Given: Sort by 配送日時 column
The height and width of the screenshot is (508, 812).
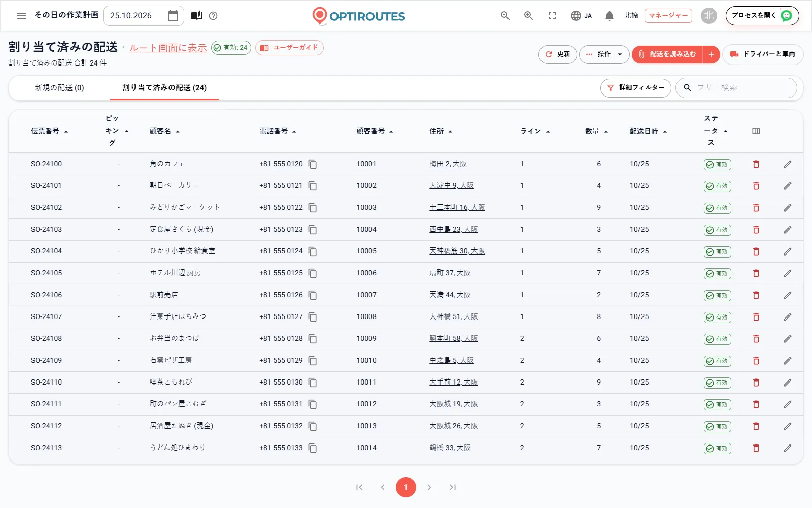Looking at the screenshot, I should click(648, 131).
